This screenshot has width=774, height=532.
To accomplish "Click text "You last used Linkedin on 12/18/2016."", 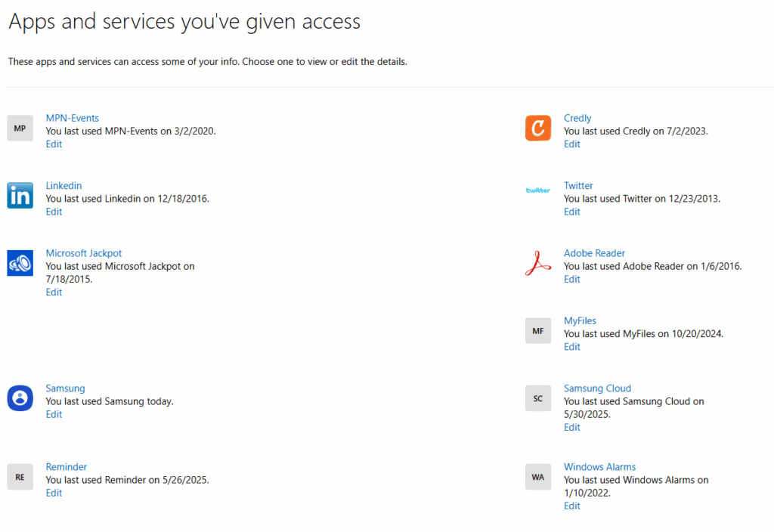I will click(127, 199).
